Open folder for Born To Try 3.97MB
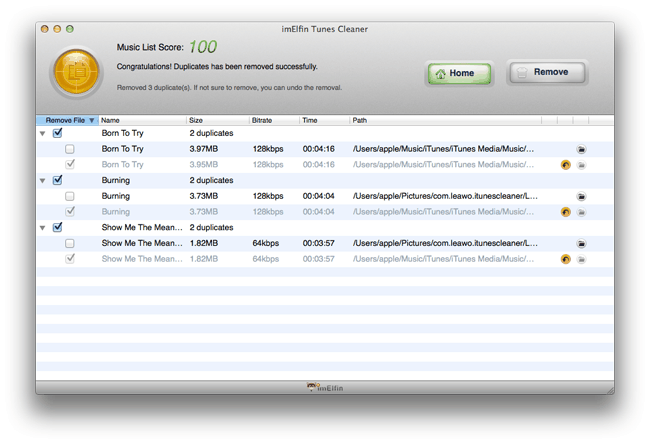Viewport: 650px width, 444px height. 581,149
